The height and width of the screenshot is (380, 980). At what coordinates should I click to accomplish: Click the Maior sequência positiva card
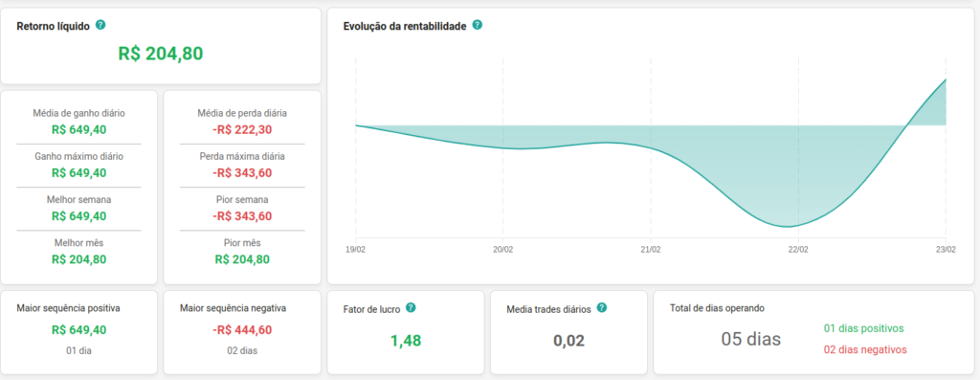coord(78,332)
